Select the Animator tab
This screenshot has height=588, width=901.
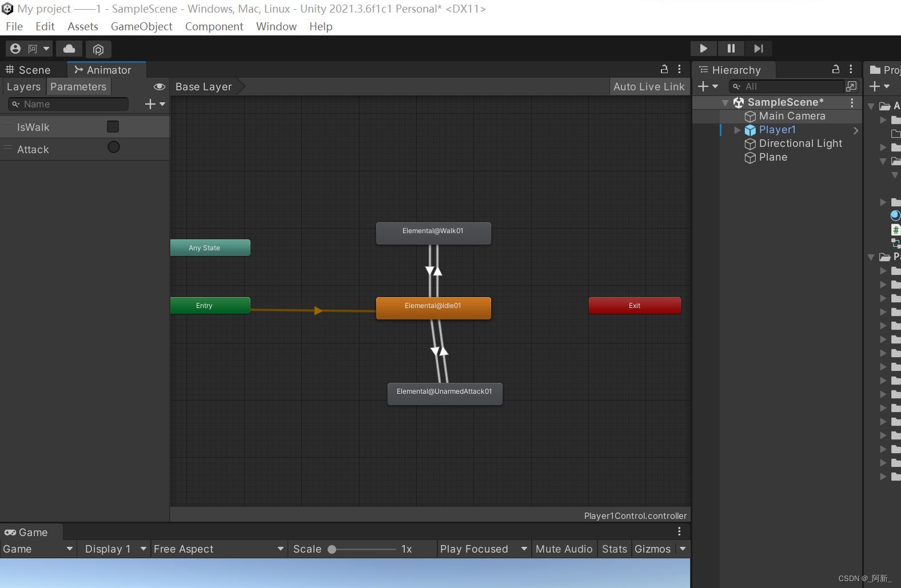106,70
